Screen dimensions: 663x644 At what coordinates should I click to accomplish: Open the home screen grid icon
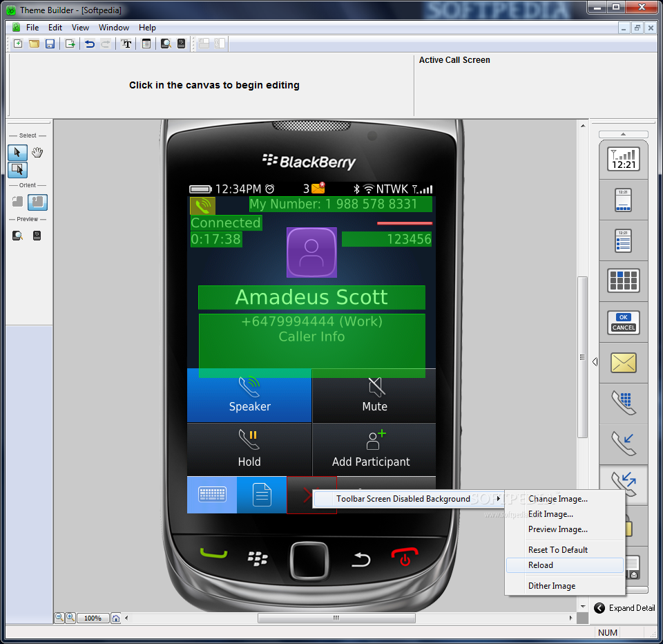(623, 281)
